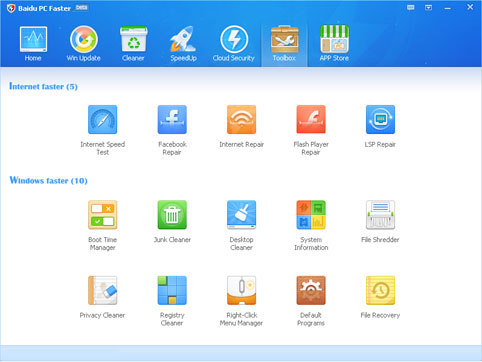Open Flash Player Repair tool
This screenshot has width=482, height=362.
click(x=311, y=130)
